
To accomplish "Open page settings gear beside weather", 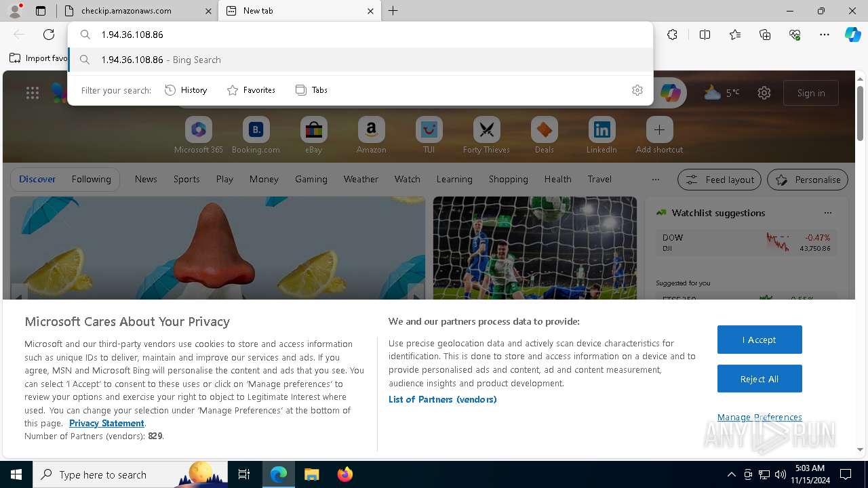I will point(764,93).
